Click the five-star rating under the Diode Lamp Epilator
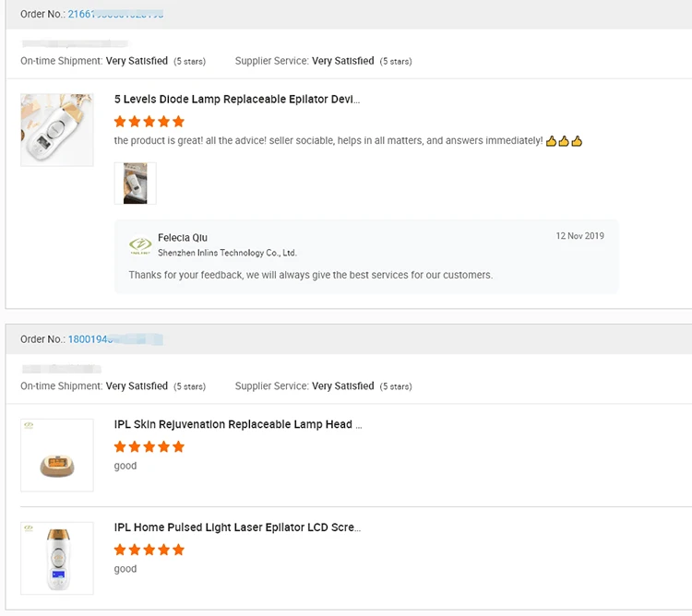The width and height of the screenshot is (692, 616). click(149, 121)
